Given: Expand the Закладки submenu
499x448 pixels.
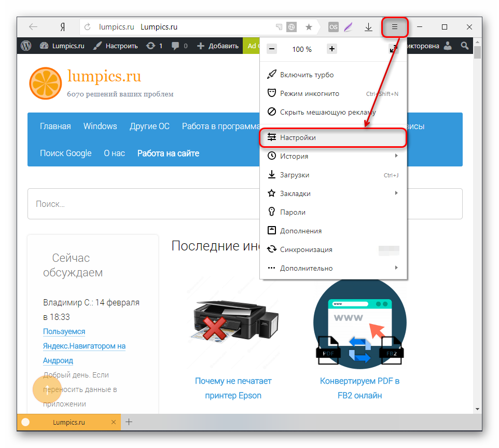Looking at the screenshot, I should click(x=333, y=193).
